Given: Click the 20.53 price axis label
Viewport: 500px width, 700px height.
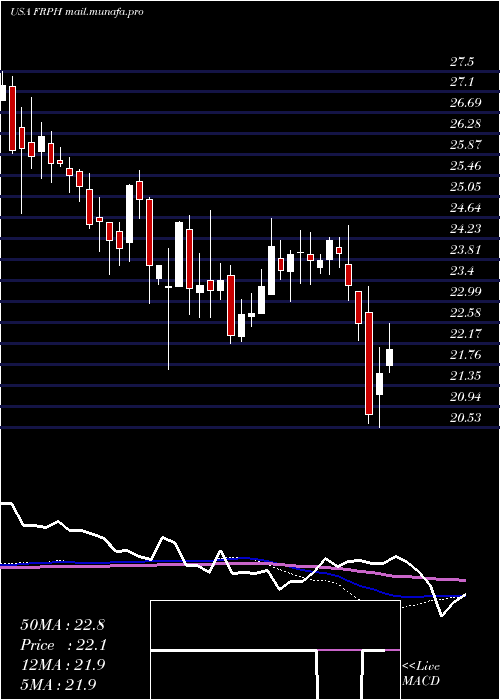Looking at the screenshot, I should (x=465, y=417).
